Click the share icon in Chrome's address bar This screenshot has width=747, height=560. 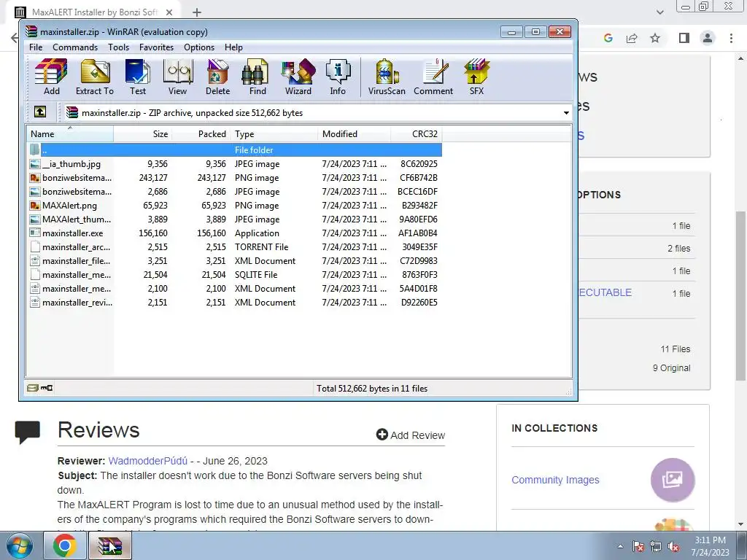[x=632, y=38]
